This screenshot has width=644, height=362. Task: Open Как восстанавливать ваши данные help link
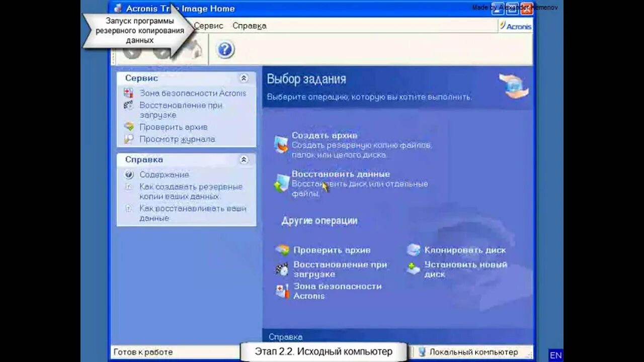click(193, 213)
